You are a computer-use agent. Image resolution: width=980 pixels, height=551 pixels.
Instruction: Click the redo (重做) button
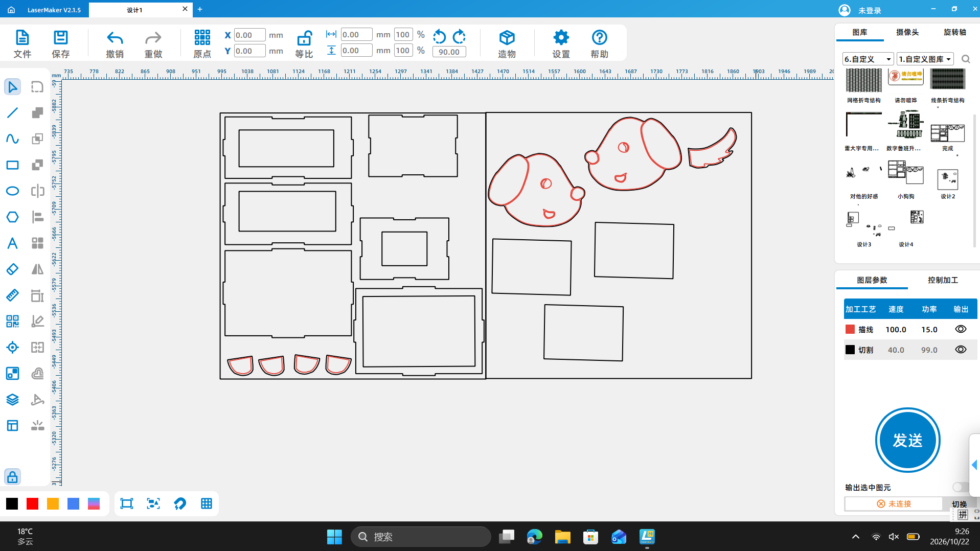point(153,44)
